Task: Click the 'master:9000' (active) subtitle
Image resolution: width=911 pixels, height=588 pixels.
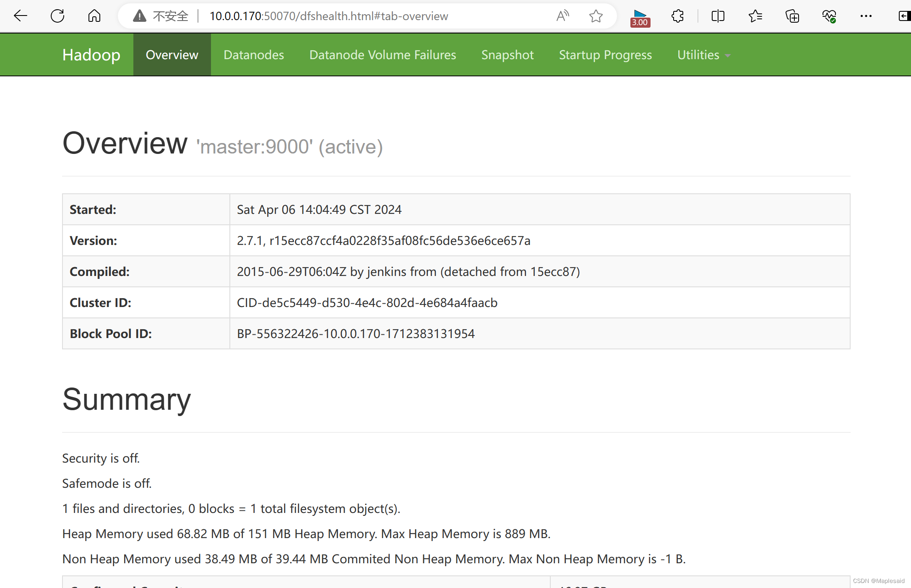Action: (289, 147)
